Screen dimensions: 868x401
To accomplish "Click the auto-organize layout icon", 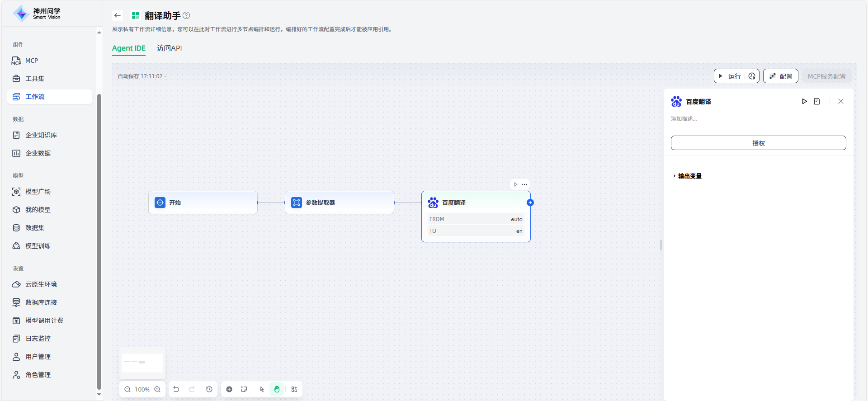I will (x=294, y=389).
